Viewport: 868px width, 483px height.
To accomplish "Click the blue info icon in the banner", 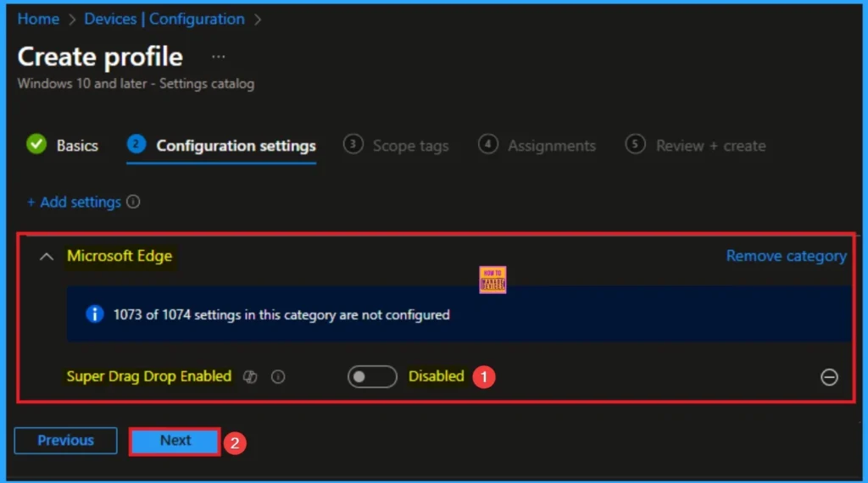I will 95,314.
